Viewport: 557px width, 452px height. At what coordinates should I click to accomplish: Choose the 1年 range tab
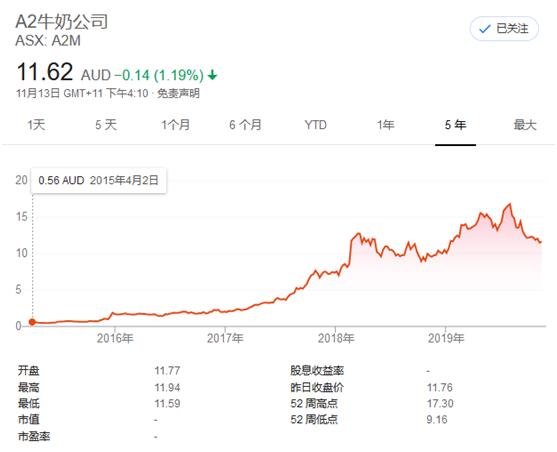(385, 125)
